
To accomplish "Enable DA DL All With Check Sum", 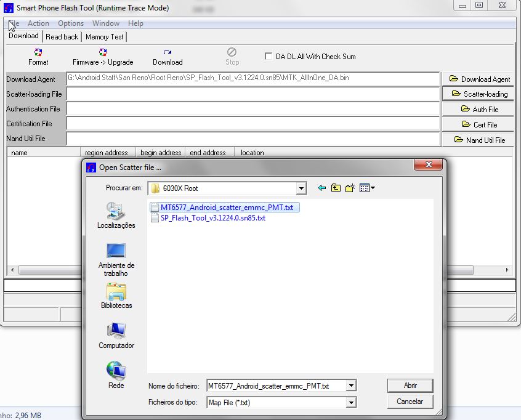I will click(269, 56).
